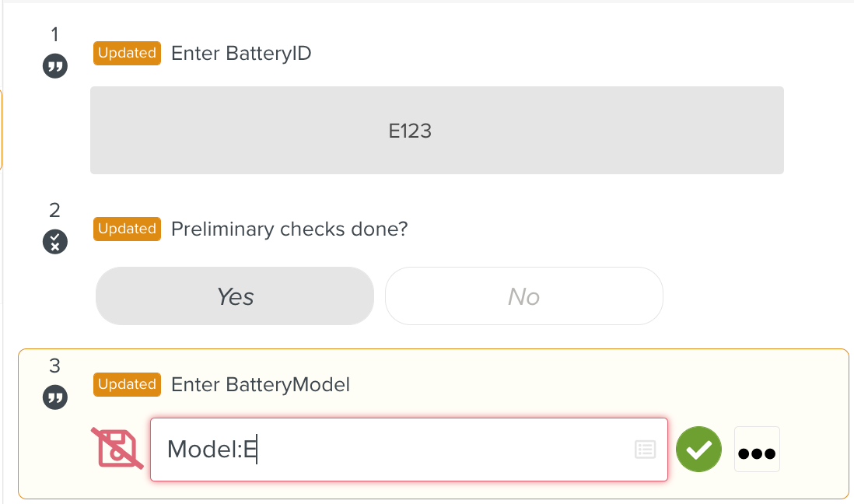The height and width of the screenshot is (504, 854).
Task: Select step number 1
Action: [x=54, y=34]
